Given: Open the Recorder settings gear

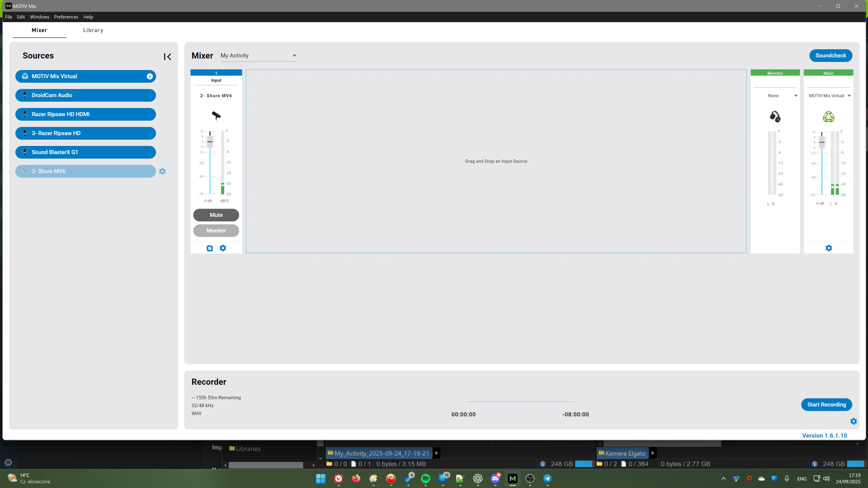Looking at the screenshot, I should pyautogui.click(x=854, y=421).
